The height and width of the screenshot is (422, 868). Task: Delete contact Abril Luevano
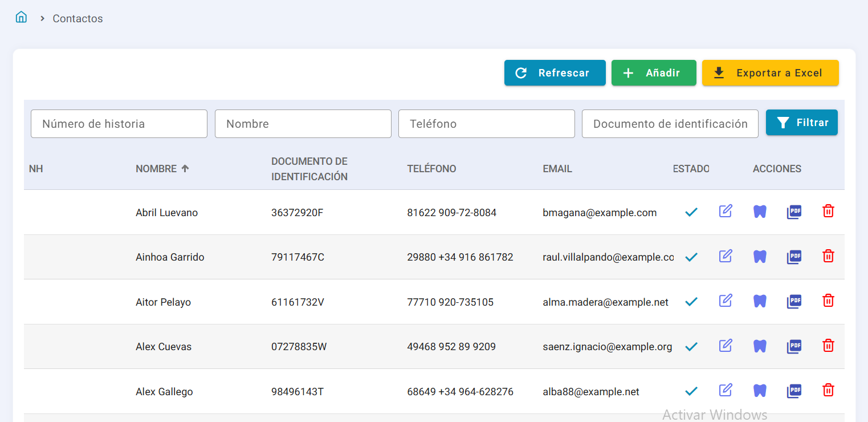(x=828, y=211)
